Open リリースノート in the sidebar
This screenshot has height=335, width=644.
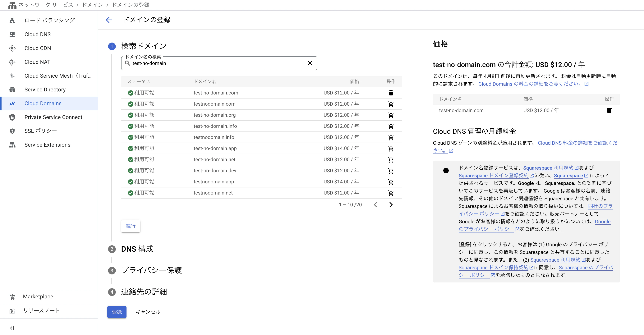click(49, 311)
